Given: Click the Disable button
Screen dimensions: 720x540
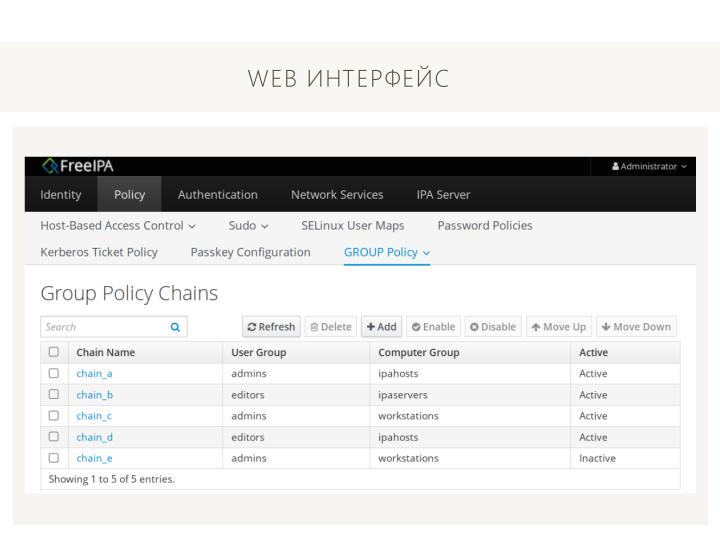Looking at the screenshot, I should point(493,327).
